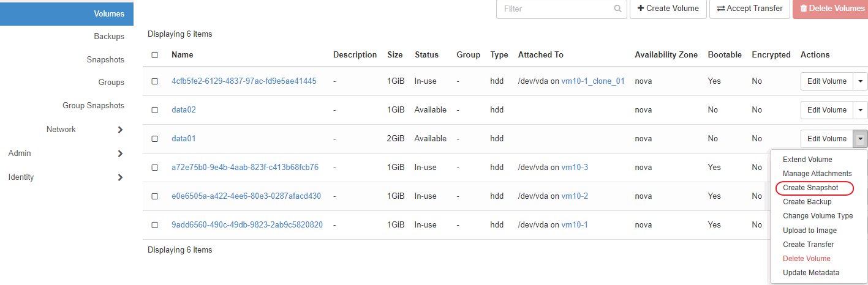Click the Delete Volumes button
Viewport: 868px width, 285px height.
point(830,9)
